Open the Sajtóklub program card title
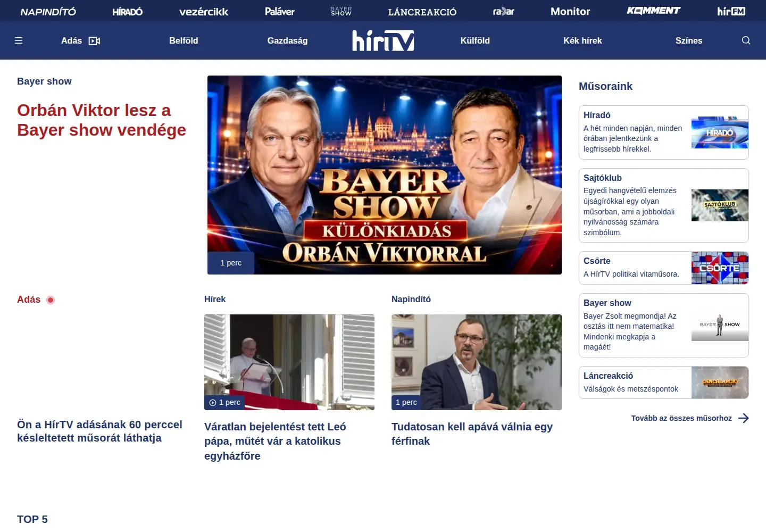The height and width of the screenshot is (532, 766). (603, 178)
